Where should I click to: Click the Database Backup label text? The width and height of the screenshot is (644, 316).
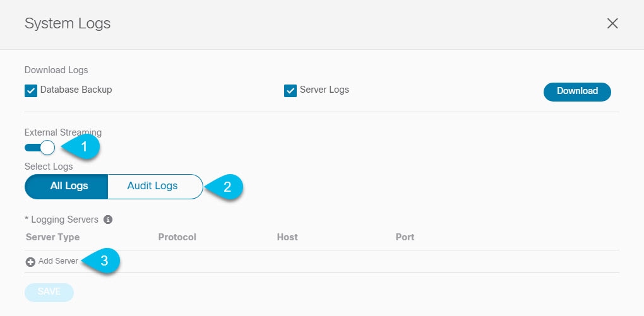[x=76, y=90]
